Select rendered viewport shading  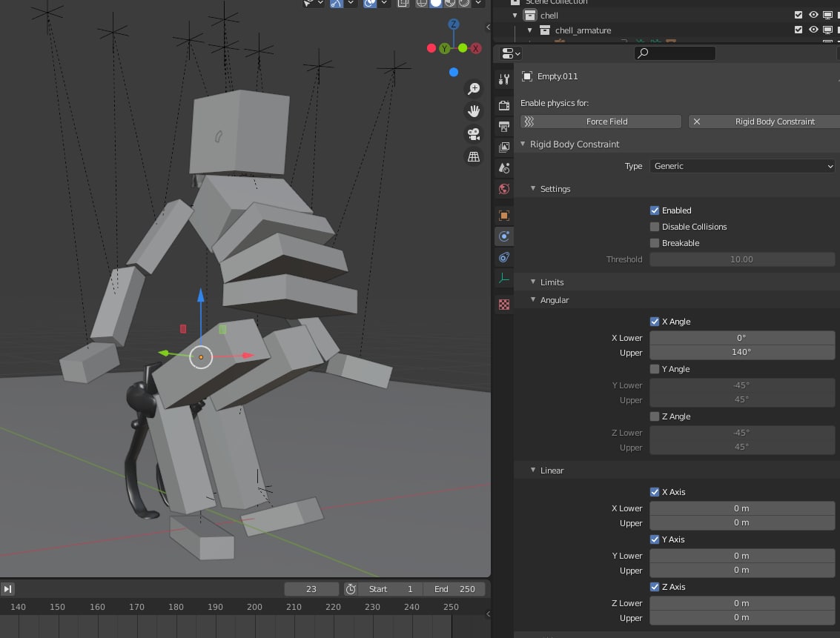pos(464,3)
